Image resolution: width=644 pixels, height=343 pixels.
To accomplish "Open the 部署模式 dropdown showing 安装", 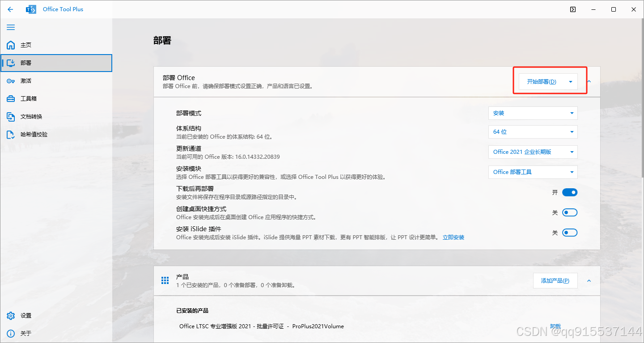I will (533, 113).
